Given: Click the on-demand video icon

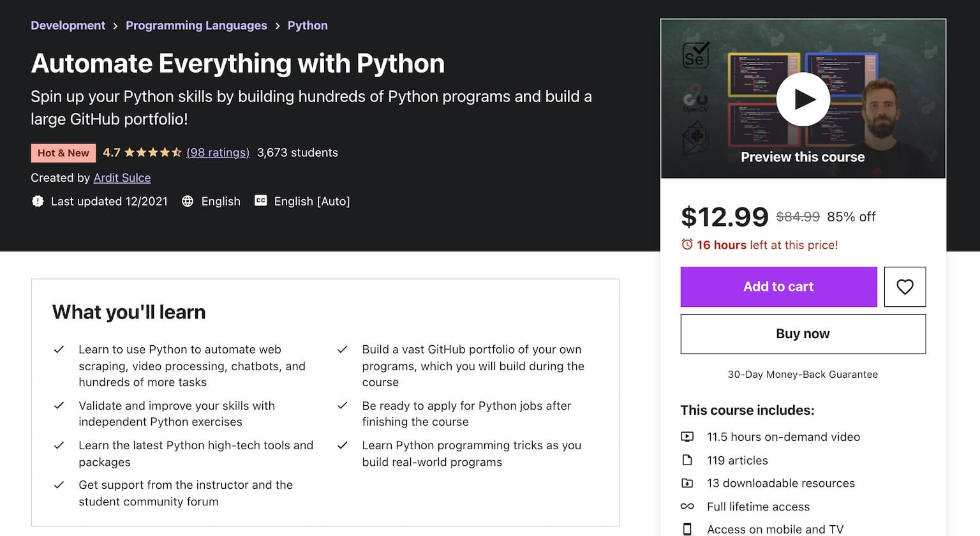Looking at the screenshot, I should tap(687, 437).
